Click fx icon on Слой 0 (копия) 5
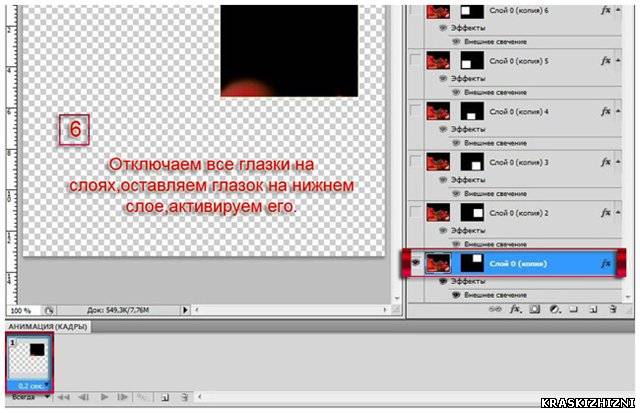This screenshot has height=413, width=640. [x=606, y=61]
